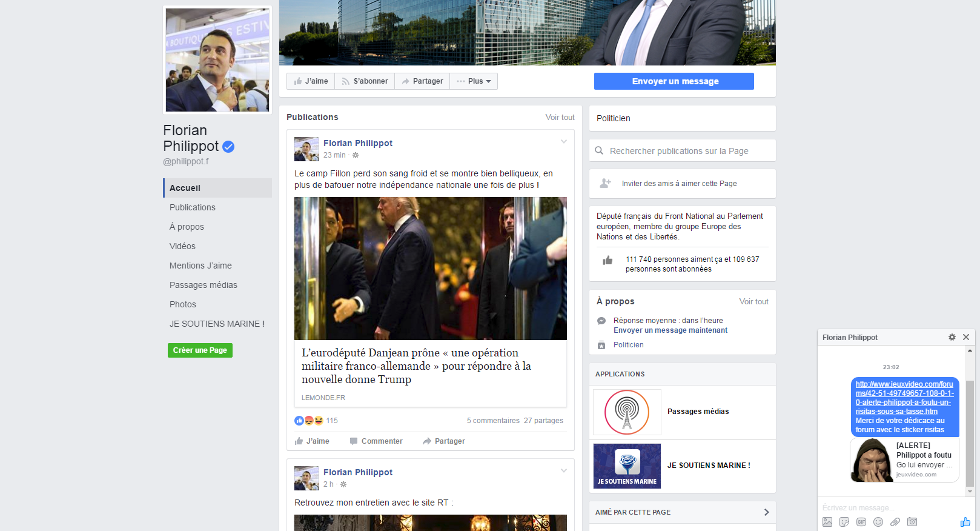Send a thumbs-up in the chat
The image size is (980, 531).
[x=965, y=522]
